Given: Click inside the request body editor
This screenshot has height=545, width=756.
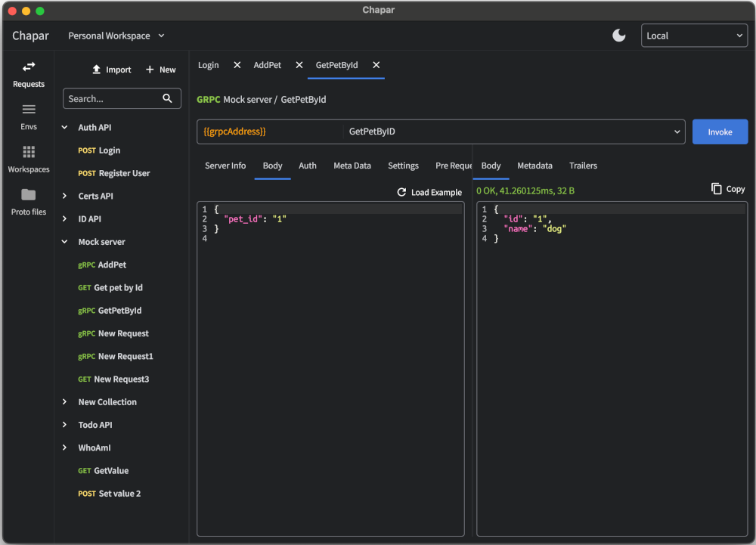Looking at the screenshot, I should pyautogui.click(x=331, y=369).
